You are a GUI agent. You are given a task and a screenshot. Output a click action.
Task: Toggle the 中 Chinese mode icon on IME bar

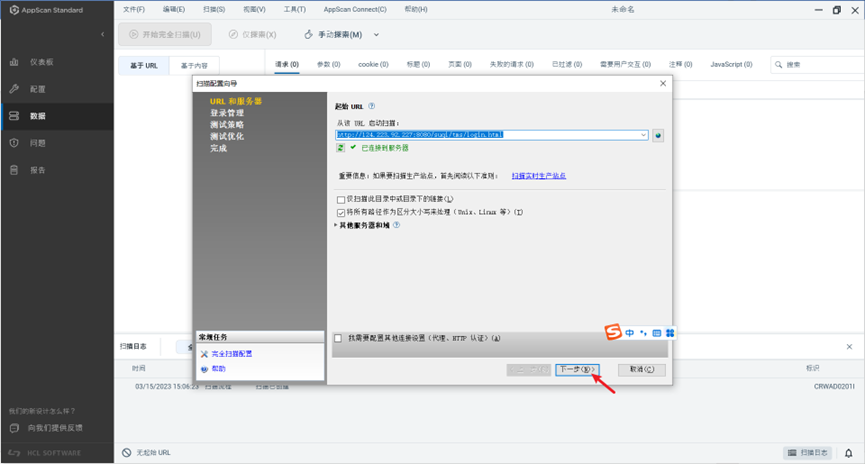click(629, 333)
